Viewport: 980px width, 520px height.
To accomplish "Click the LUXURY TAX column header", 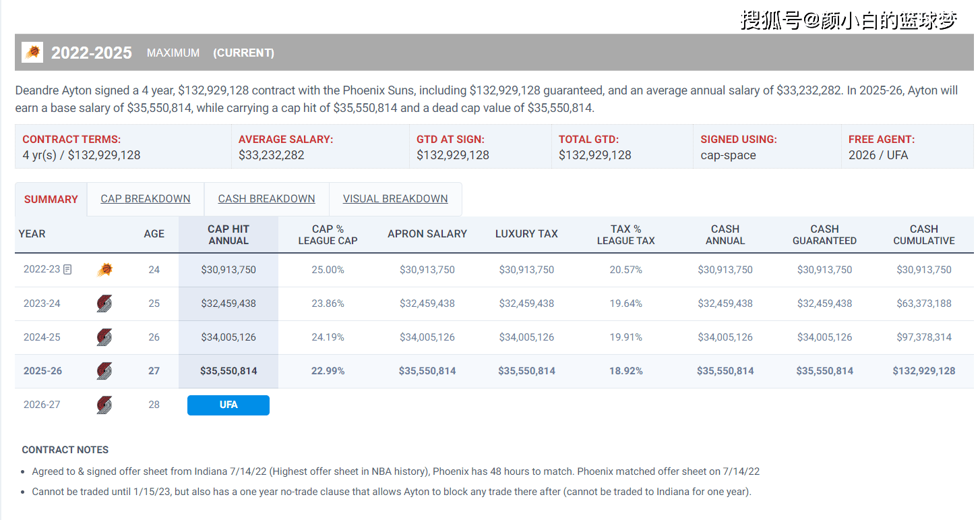I will [526, 234].
